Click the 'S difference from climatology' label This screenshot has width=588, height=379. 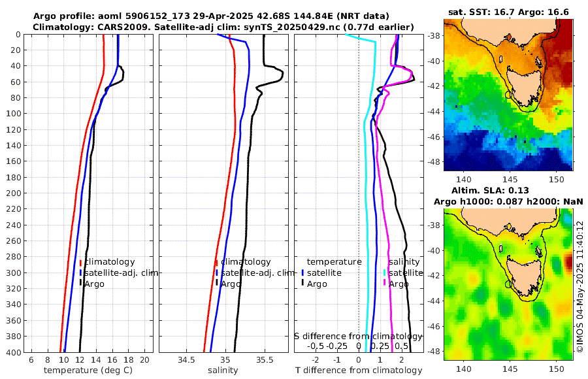pyautogui.click(x=358, y=336)
